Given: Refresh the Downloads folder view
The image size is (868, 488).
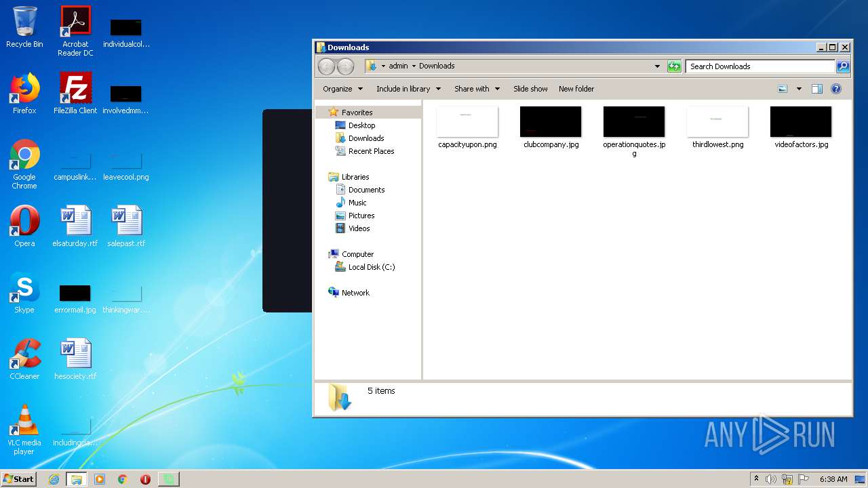Looking at the screenshot, I should coord(674,66).
